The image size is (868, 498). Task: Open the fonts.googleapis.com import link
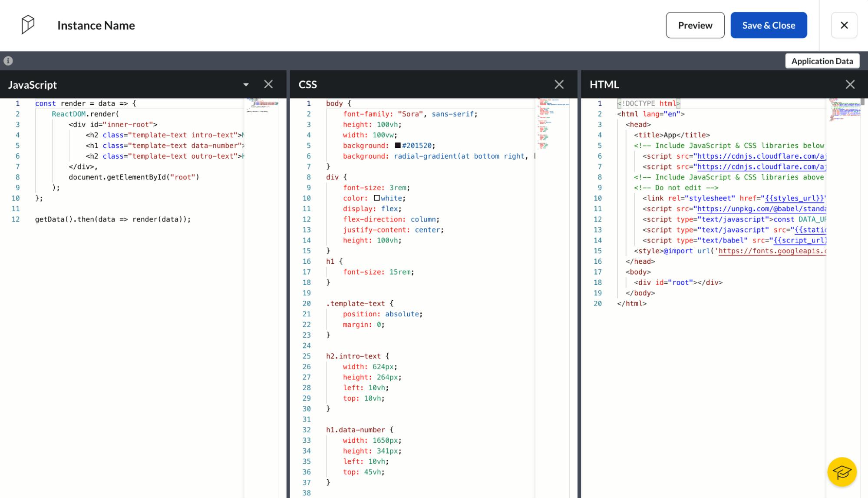(772, 251)
